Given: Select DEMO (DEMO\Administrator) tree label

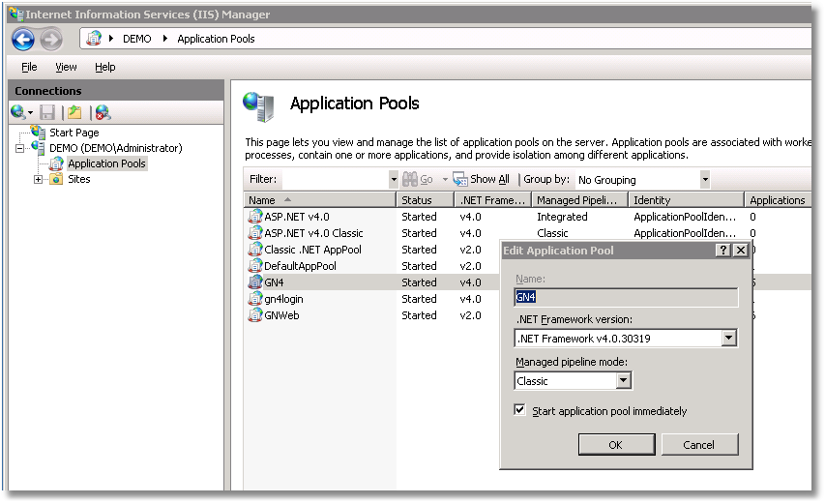Looking at the screenshot, I should click(x=116, y=148).
